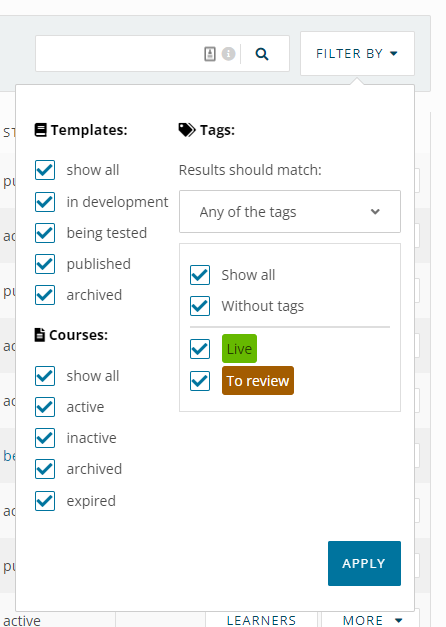Click the Tags label icon
This screenshot has width=446, height=627.
click(187, 130)
